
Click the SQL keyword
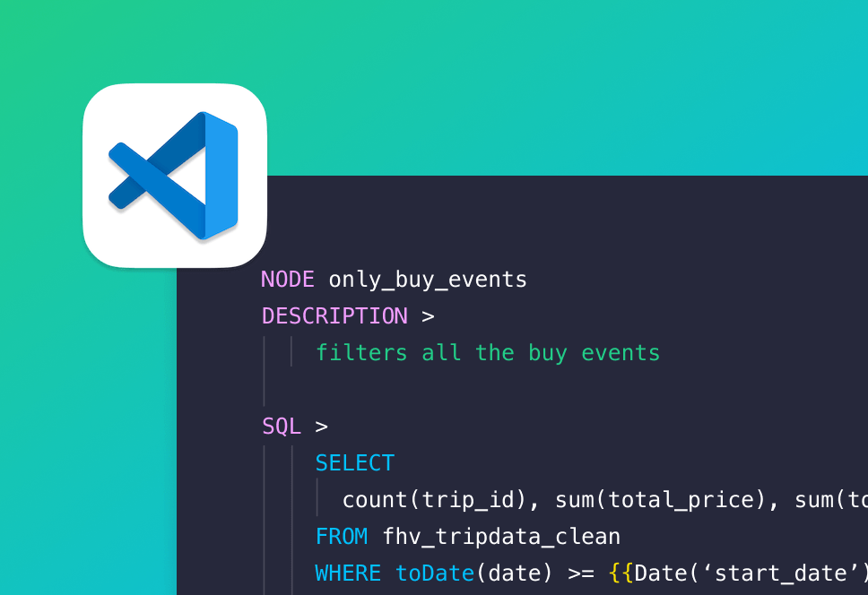[282, 427]
